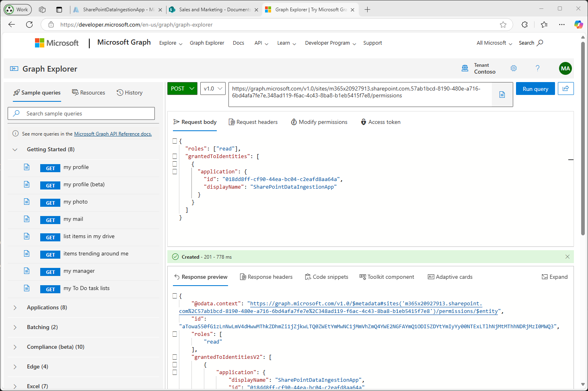Click the Work profile icon
This screenshot has height=391, width=588.
tap(18, 10)
